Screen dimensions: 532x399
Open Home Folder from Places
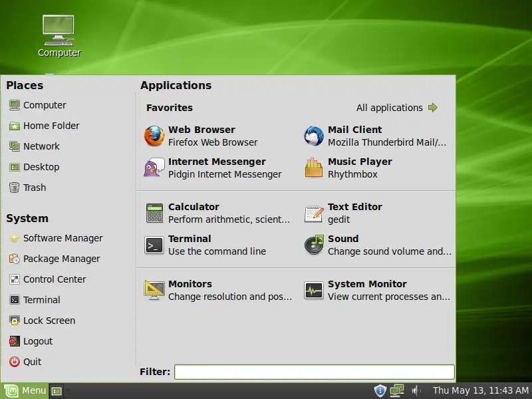click(51, 126)
